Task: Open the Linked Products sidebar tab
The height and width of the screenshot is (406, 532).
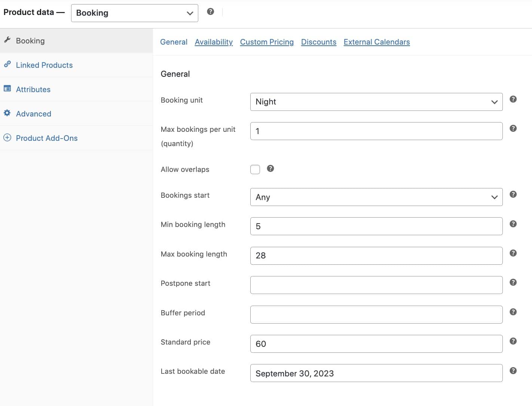Action: [76, 65]
